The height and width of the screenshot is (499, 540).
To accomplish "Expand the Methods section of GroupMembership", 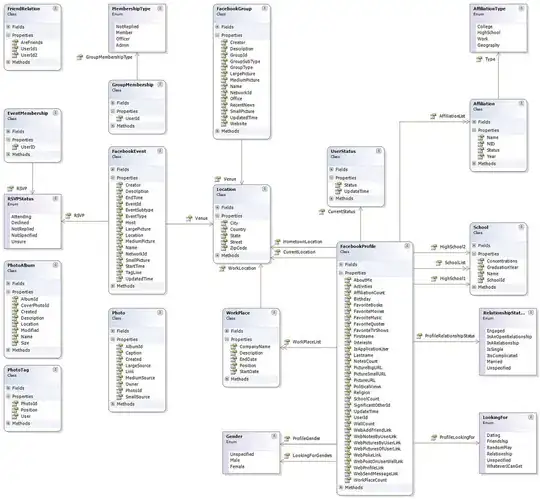I will pyautogui.click(x=113, y=126).
